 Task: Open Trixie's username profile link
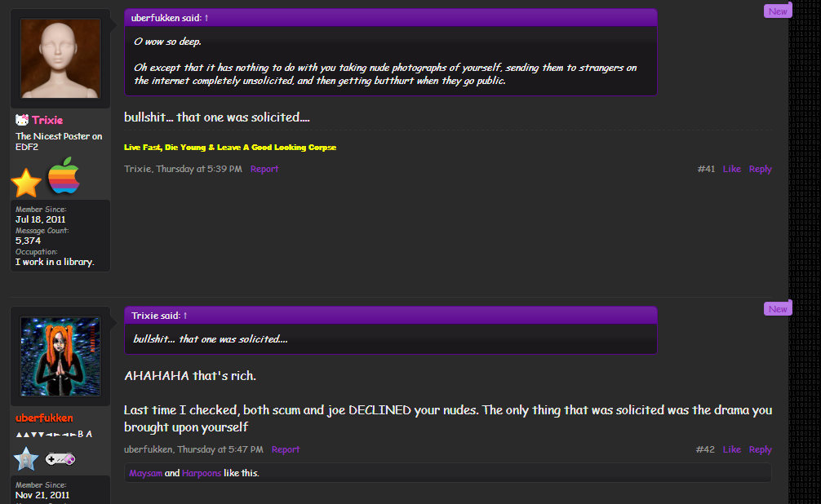point(47,120)
